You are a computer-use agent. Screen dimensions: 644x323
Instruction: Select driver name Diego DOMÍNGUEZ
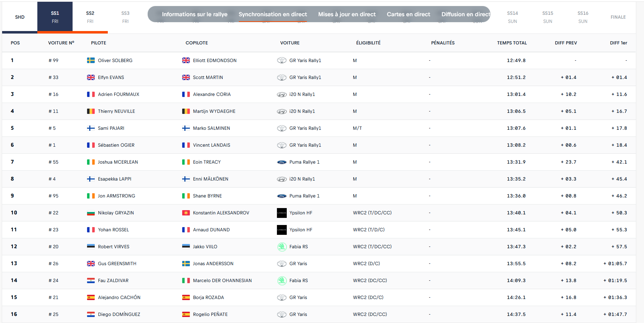pyautogui.click(x=119, y=314)
